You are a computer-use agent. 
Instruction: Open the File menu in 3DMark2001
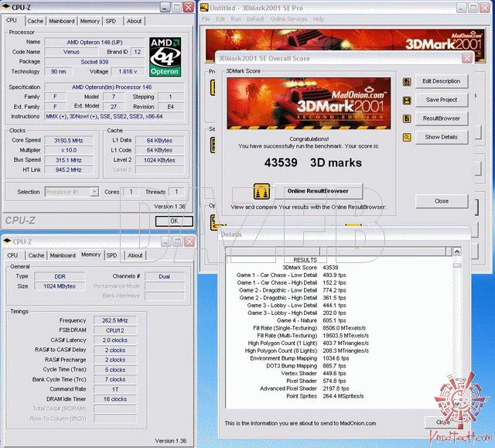pos(206,19)
